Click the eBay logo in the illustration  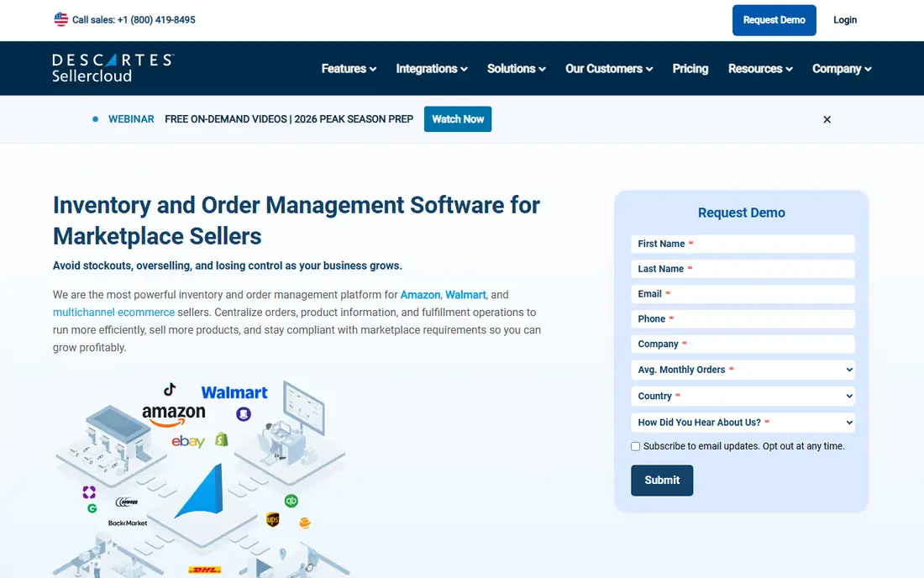click(188, 441)
